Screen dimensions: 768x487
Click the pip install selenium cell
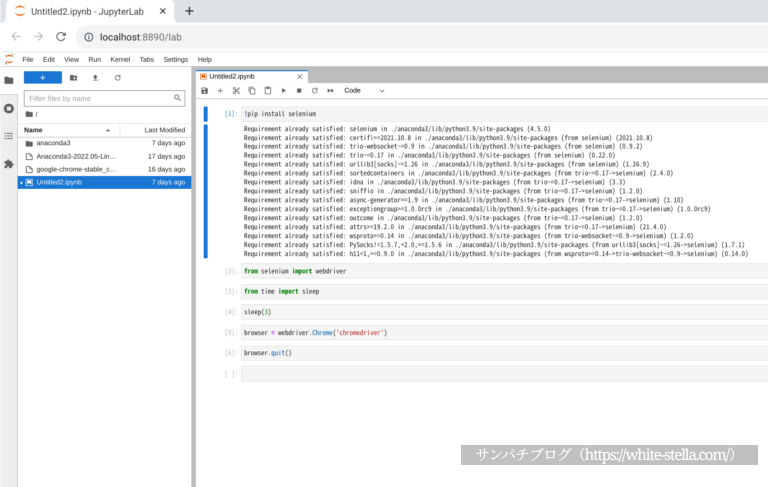pyautogui.click(x=504, y=114)
